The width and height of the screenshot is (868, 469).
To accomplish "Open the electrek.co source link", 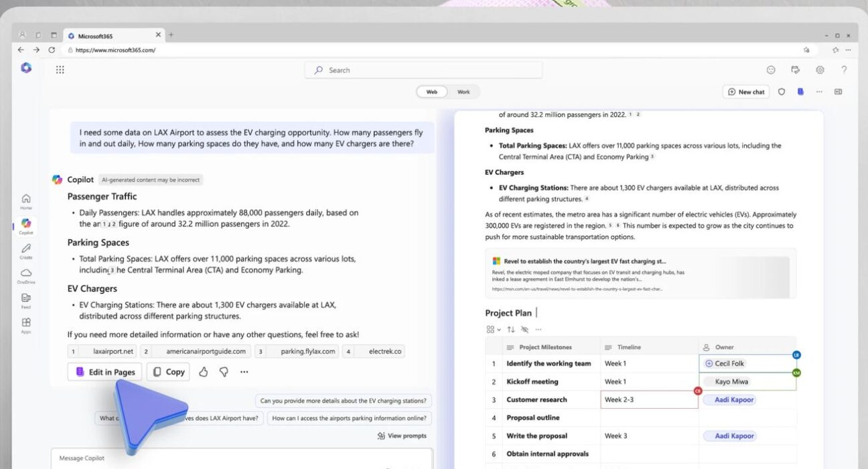I will pos(373,351).
